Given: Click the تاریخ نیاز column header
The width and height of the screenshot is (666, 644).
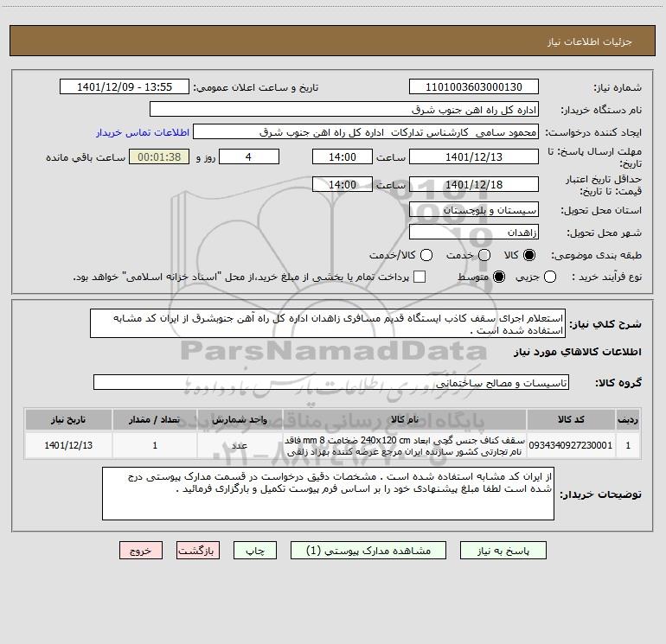Looking at the screenshot, I should tap(68, 419).
